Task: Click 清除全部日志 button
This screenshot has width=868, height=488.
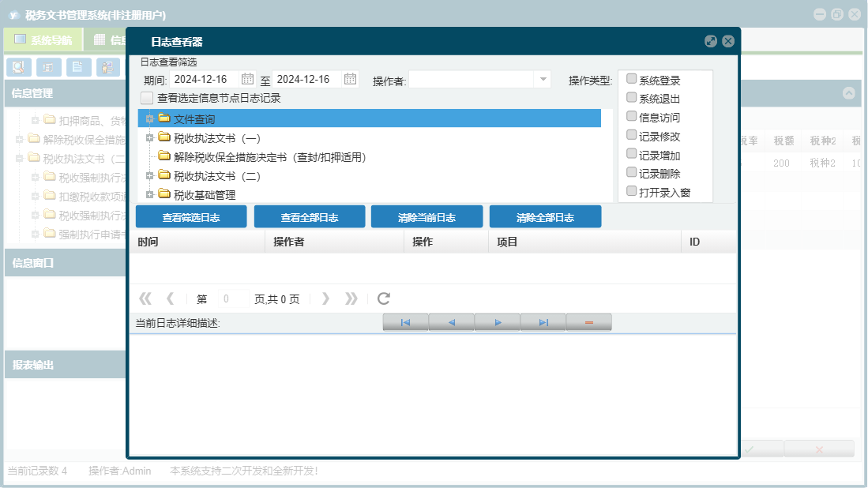Action: pos(545,217)
